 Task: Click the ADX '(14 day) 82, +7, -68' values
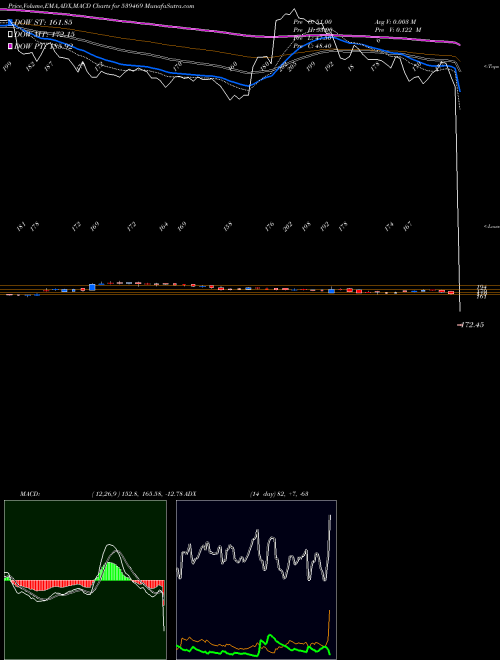pyautogui.click(x=279, y=494)
